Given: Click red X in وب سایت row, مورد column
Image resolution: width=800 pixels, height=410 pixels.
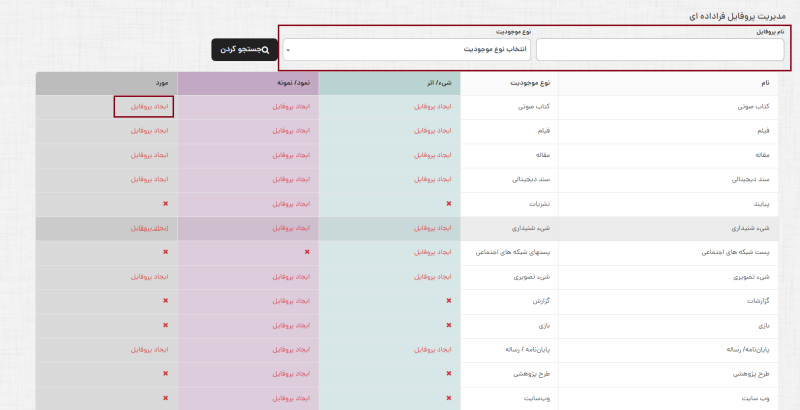Looking at the screenshot, I should pos(165,398).
